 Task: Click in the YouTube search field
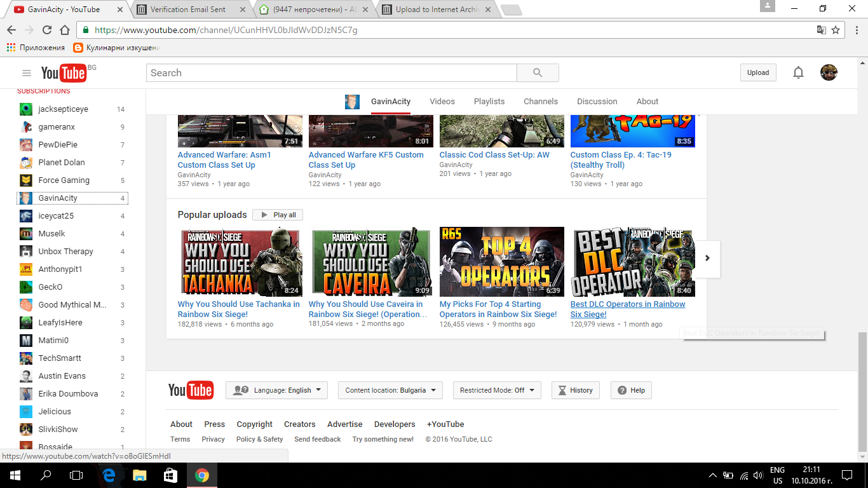click(x=332, y=72)
